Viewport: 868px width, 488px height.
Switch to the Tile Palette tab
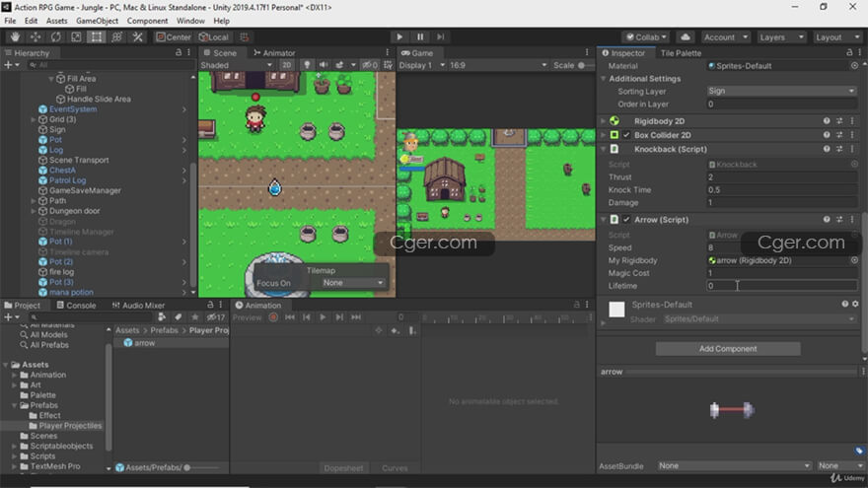click(x=681, y=52)
